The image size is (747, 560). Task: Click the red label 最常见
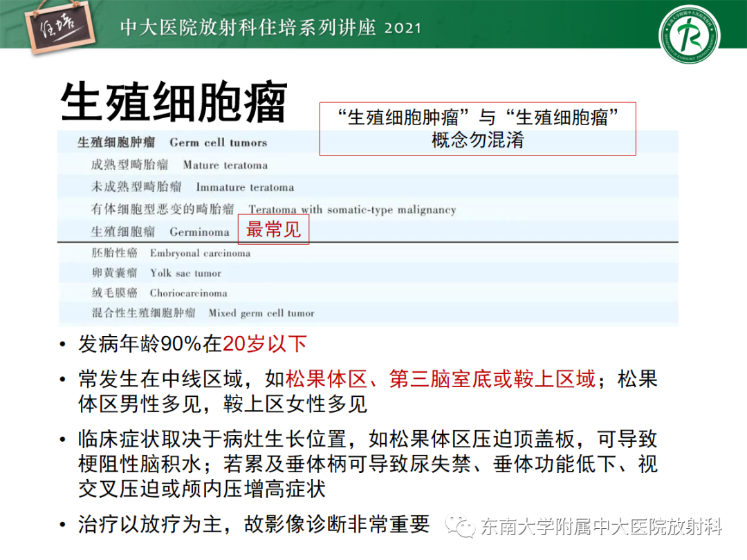273,230
